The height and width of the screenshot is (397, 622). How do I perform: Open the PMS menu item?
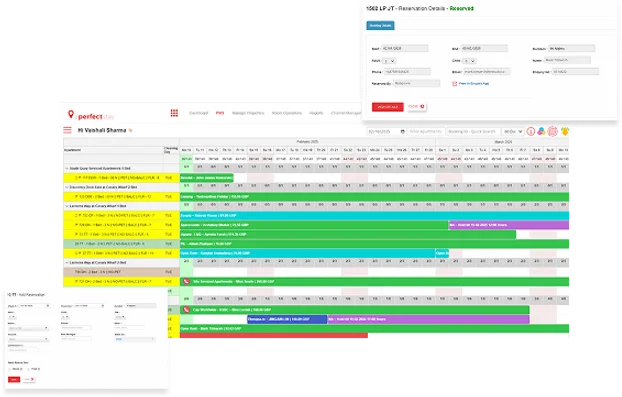pos(220,113)
